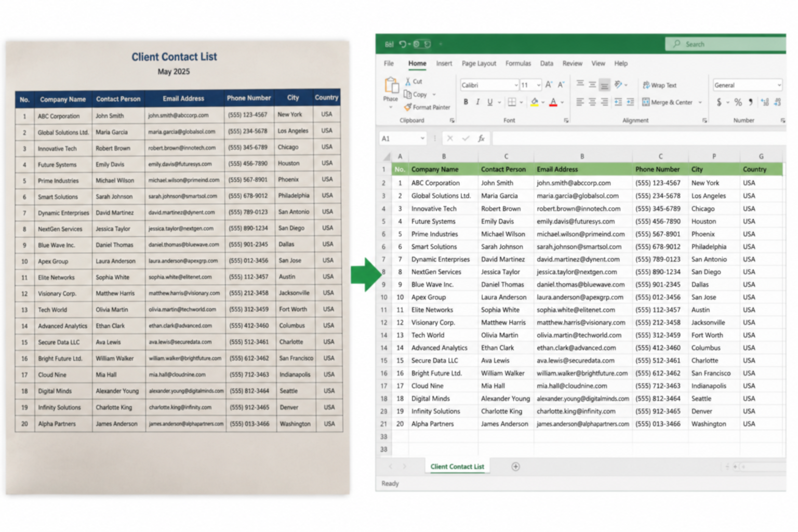Open the File menu
The width and height of the screenshot is (798, 532).
tap(389, 63)
